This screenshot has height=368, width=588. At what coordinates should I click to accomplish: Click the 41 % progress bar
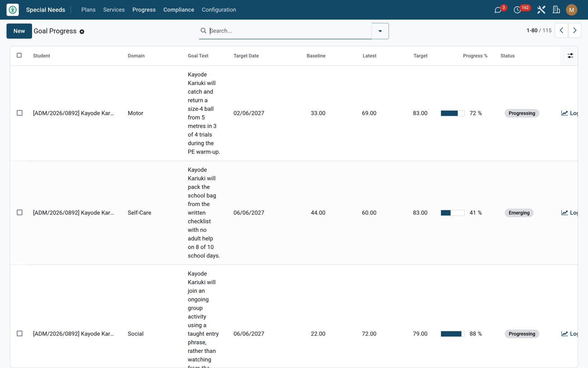coord(452,213)
